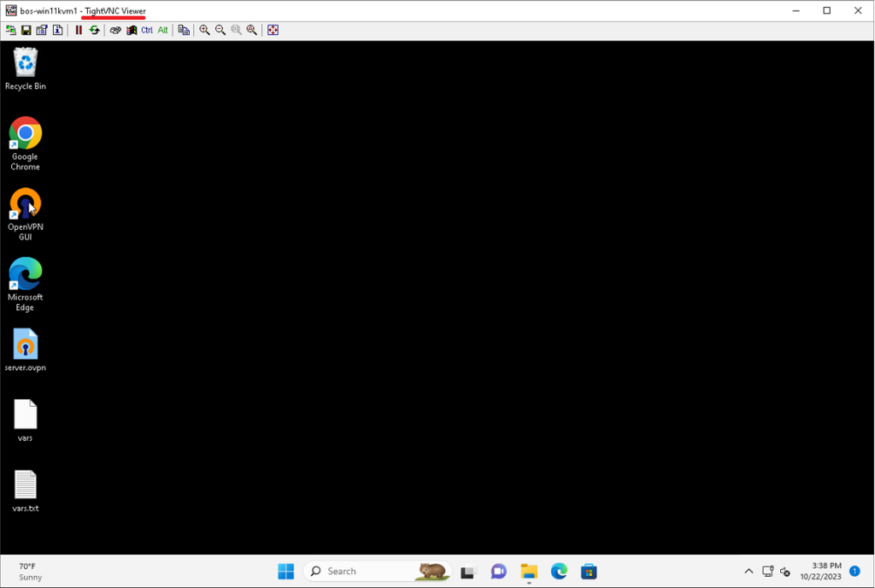Click the muted volume tray icon
875x588 pixels.
785,572
